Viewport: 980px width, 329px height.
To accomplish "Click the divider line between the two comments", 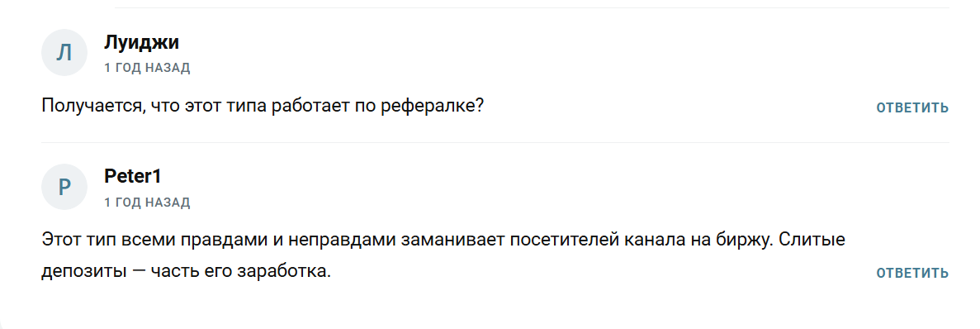I will point(495,143).
